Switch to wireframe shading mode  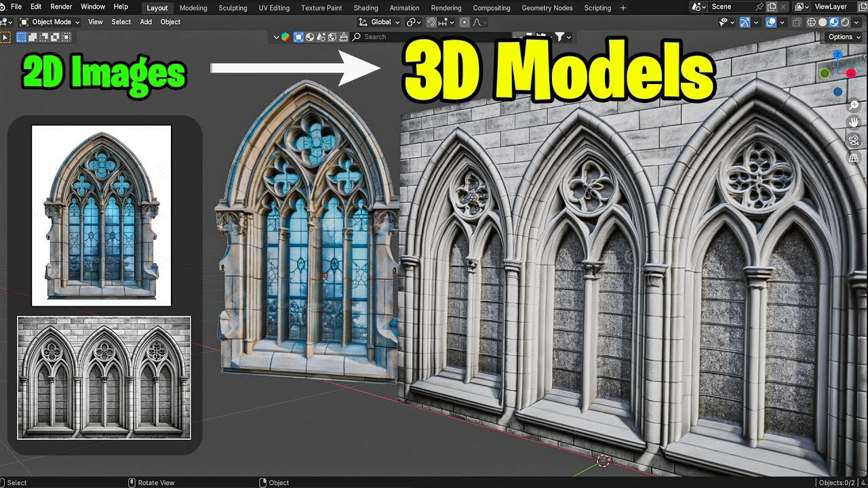pos(811,22)
